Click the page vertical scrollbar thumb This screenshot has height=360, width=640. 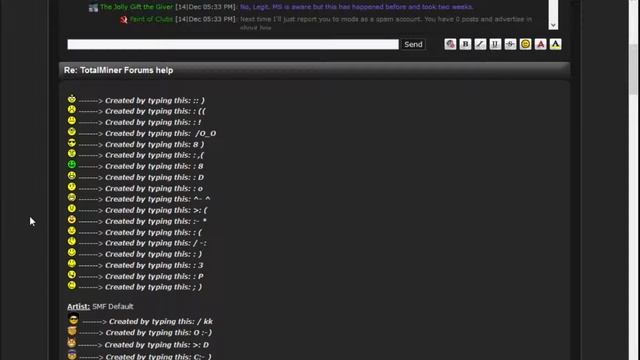pyautogui.click(x=633, y=69)
